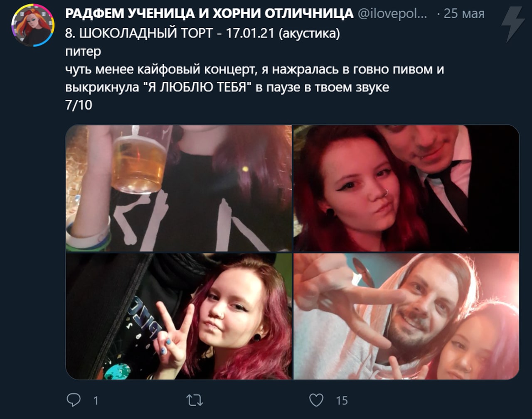Click the like count 15

(x=342, y=400)
